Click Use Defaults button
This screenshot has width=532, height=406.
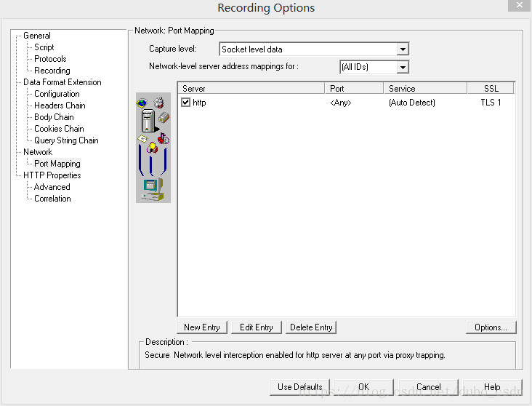(x=300, y=387)
